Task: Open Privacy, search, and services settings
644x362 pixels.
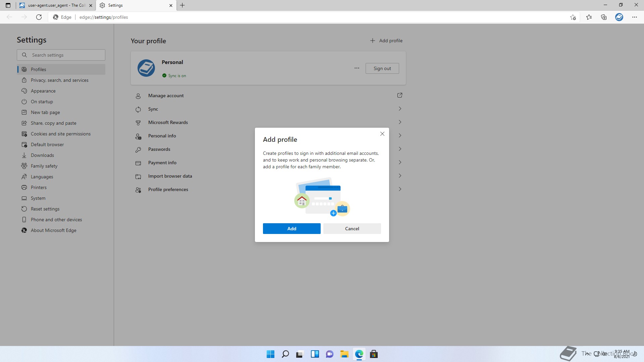Action: coord(61,80)
